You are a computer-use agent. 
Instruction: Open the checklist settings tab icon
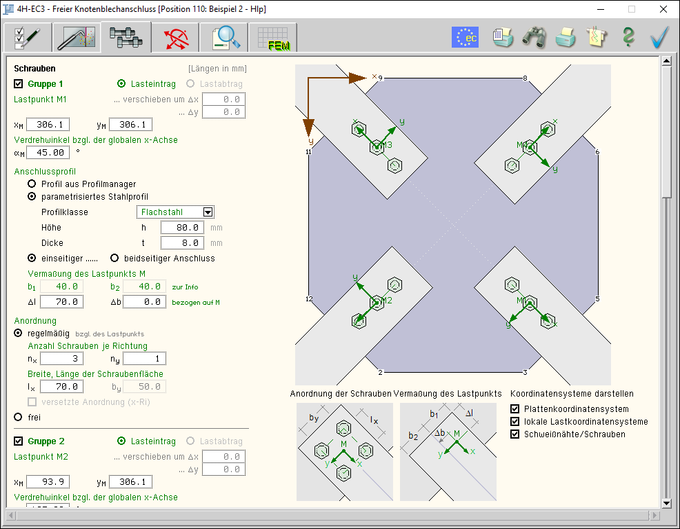tap(24, 37)
